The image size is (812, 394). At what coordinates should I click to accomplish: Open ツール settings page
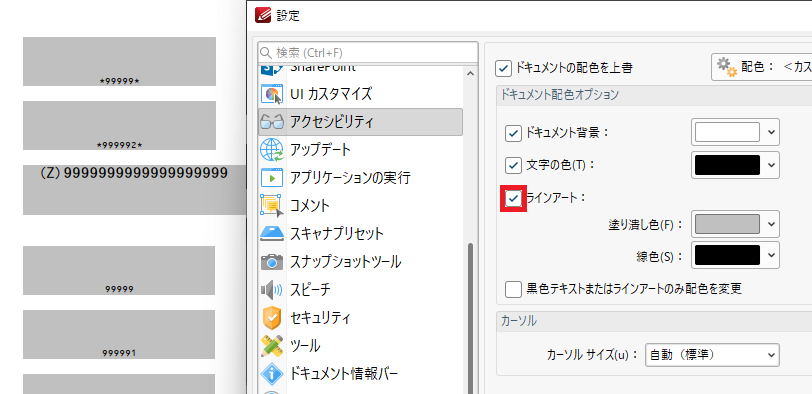click(360, 345)
